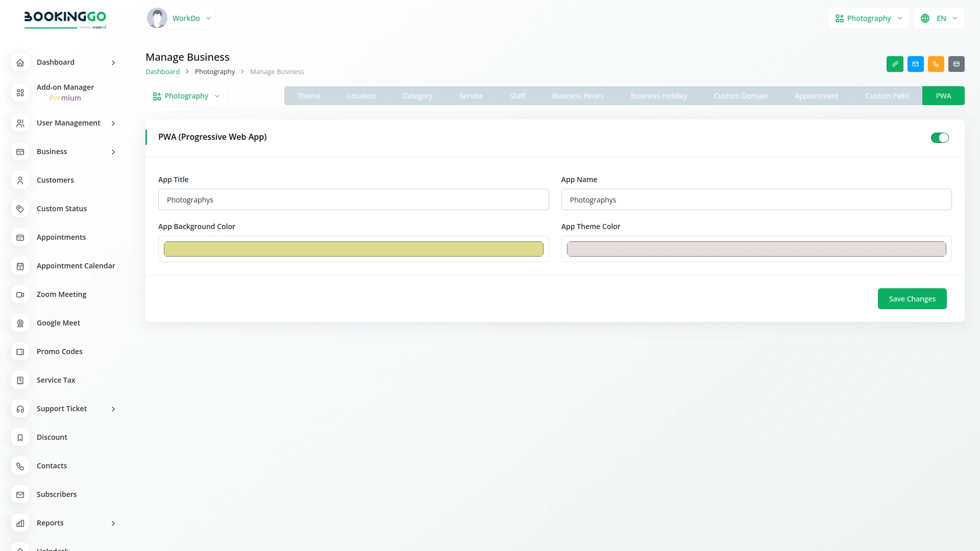Click the orange phone icon
Screen dimensions: 980x551
pyautogui.click(x=936, y=64)
